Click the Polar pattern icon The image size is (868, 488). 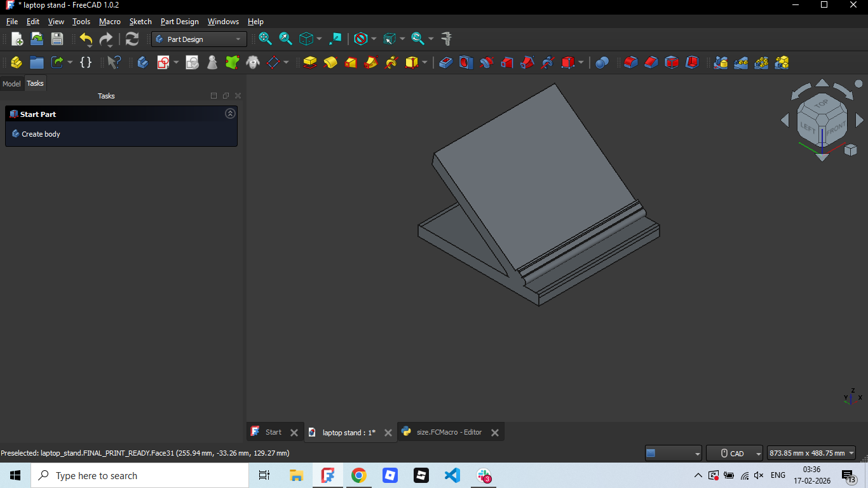click(x=761, y=62)
